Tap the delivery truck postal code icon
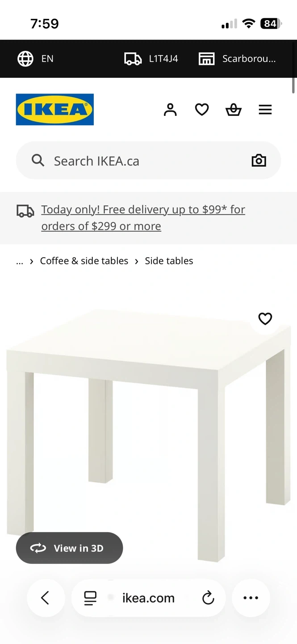297x644 pixels. pyautogui.click(x=133, y=59)
